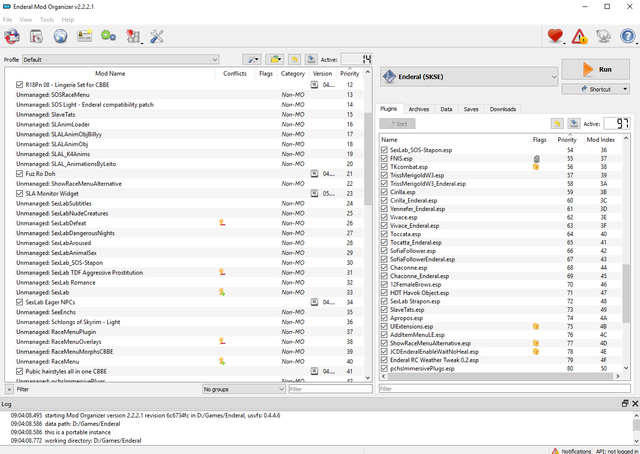Switch to the Downloads tab
The height and width of the screenshot is (454, 640).
click(x=503, y=109)
